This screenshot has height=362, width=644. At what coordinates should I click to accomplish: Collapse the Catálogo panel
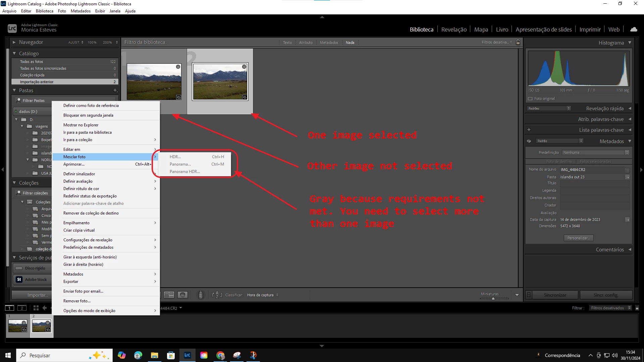pos(14,54)
